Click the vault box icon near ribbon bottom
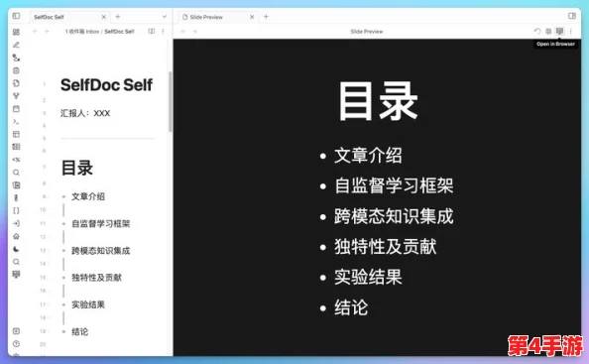This screenshot has width=589, height=364. tap(16, 331)
